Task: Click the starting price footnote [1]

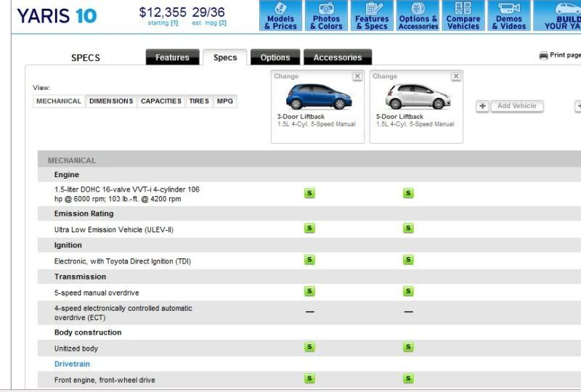Action: coord(174,23)
